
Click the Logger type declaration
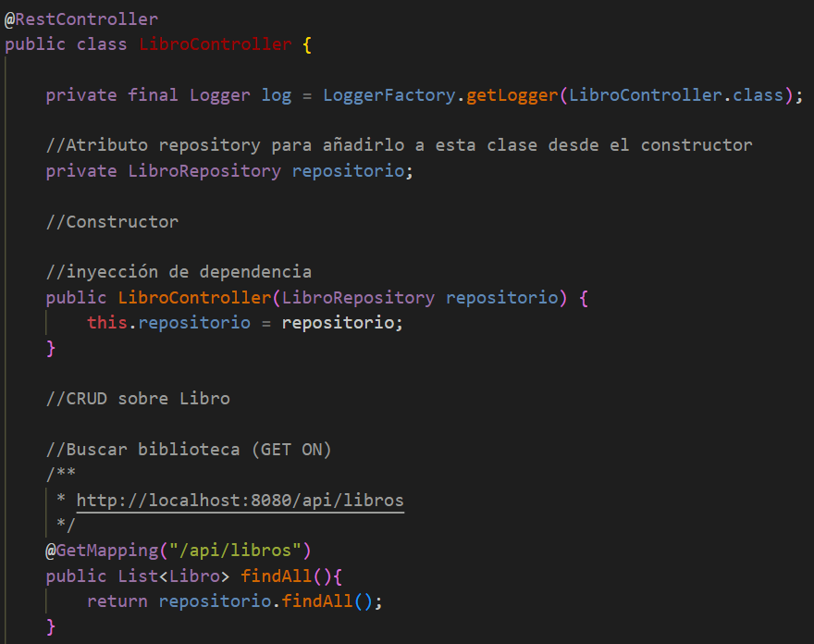pos(219,94)
